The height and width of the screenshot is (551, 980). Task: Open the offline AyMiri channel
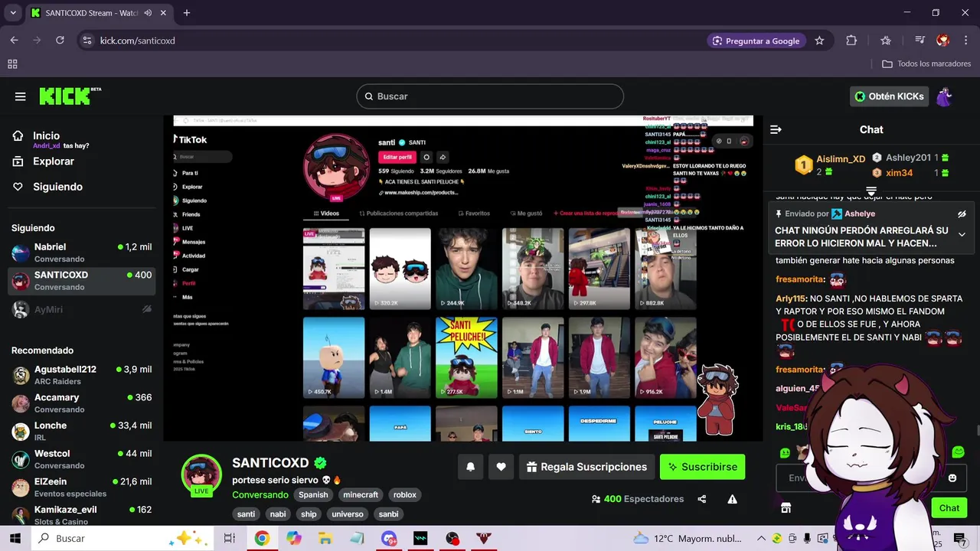[x=83, y=309]
